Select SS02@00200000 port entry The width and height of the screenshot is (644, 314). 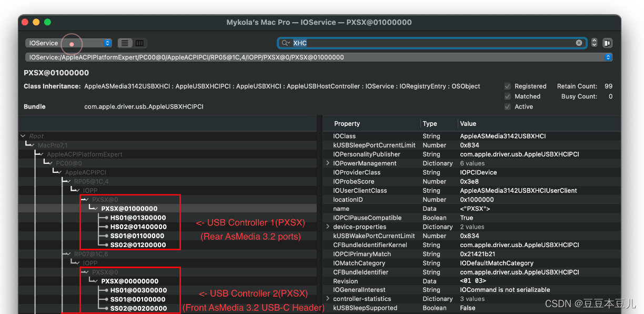click(138, 308)
